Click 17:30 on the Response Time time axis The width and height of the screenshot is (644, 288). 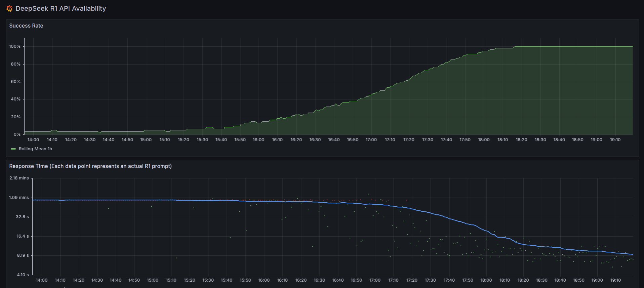click(x=431, y=280)
